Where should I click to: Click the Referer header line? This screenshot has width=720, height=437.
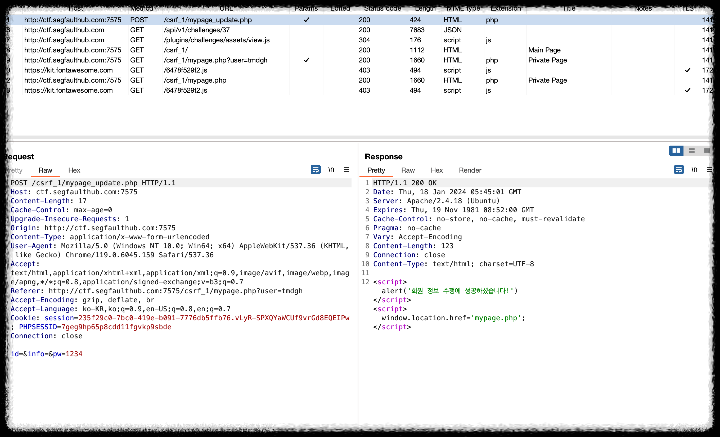point(157,291)
